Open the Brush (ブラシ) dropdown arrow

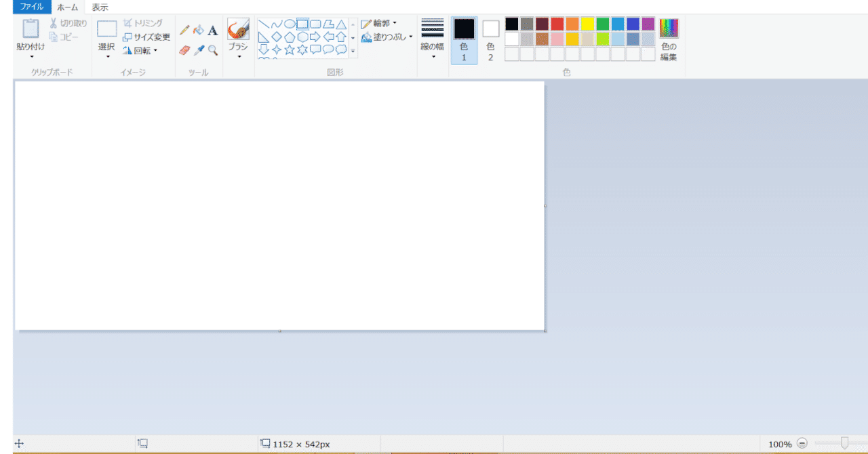pos(239,57)
